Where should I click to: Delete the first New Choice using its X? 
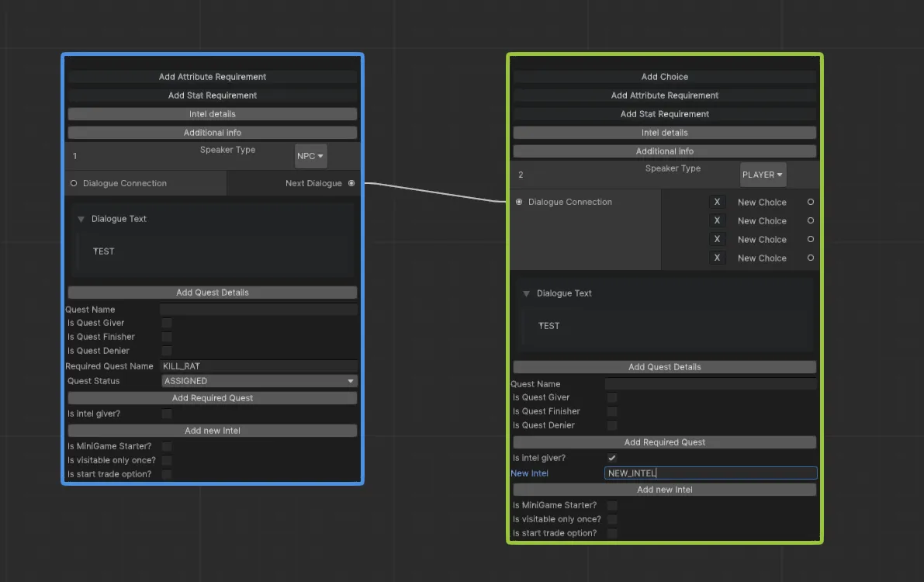pos(718,202)
